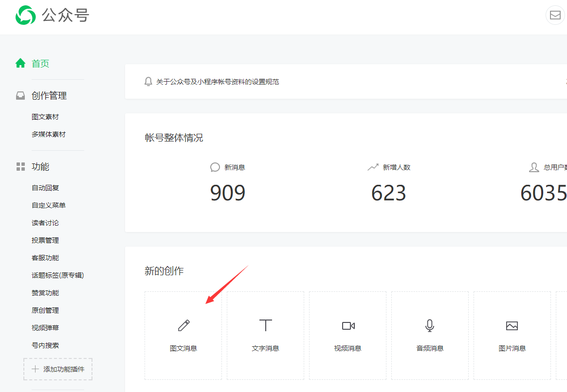
Task: Click the speech bubble icon above 新消息
Action: click(214, 167)
